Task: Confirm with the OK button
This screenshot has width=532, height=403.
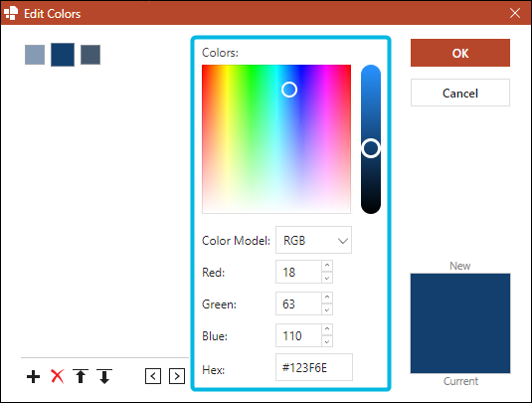Action: (460, 53)
